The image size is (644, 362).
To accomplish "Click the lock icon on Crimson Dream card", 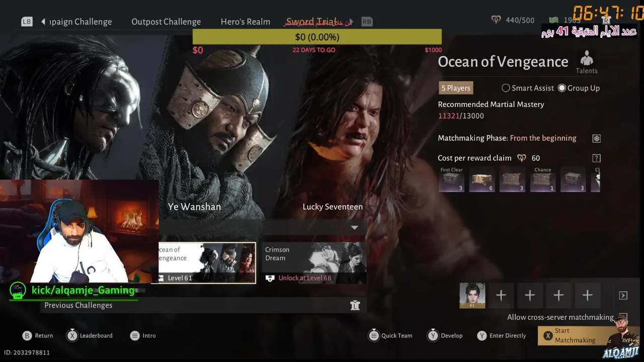I will (x=270, y=278).
